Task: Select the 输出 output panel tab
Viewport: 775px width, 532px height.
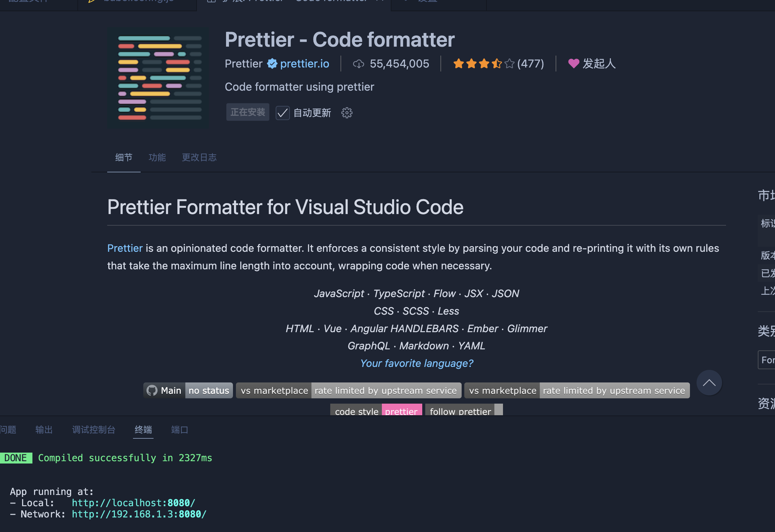Action: 44,430
